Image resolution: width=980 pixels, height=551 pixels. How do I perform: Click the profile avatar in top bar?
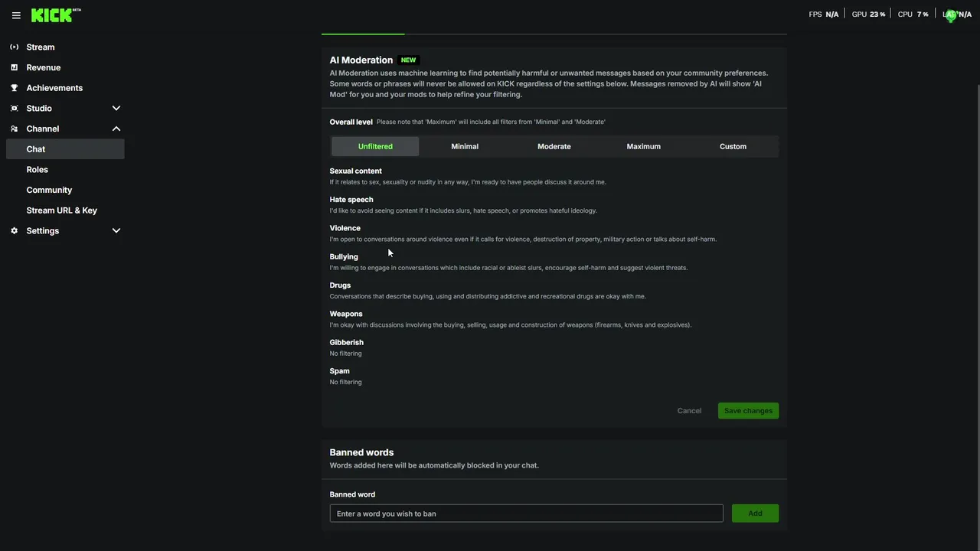click(951, 15)
